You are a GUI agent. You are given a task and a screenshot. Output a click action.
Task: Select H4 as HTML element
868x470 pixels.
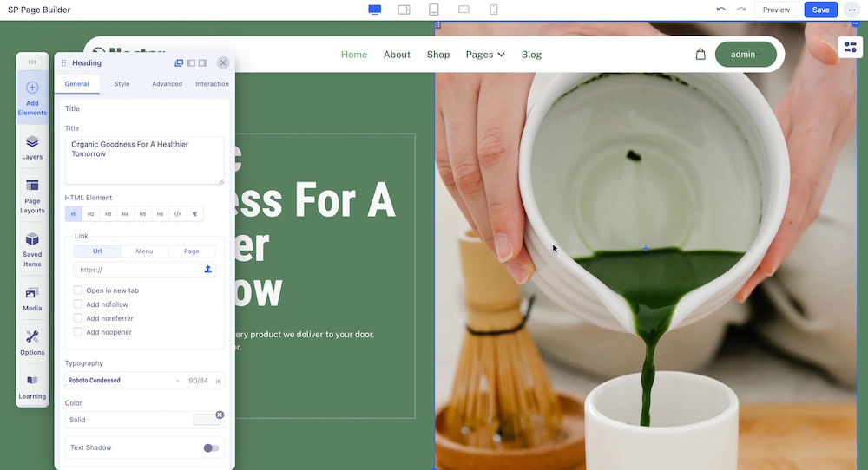coord(125,214)
